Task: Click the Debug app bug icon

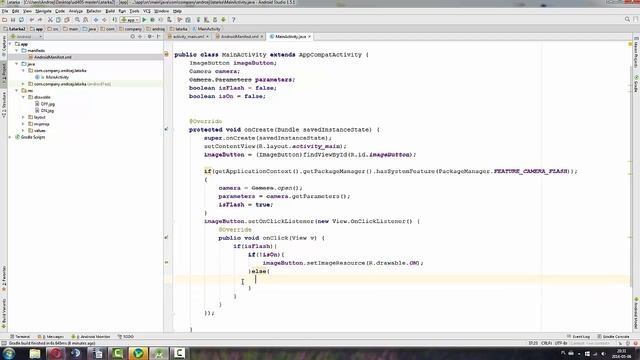Action: [x=152, y=20]
